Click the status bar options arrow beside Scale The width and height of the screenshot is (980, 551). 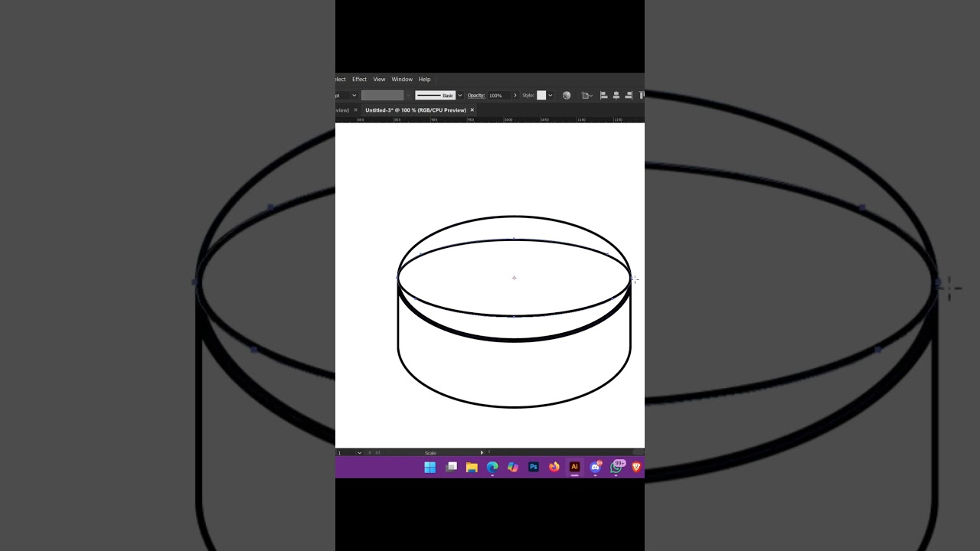(482, 453)
